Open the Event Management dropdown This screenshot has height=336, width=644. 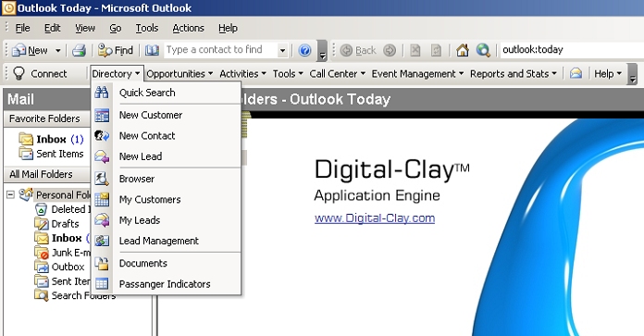417,73
